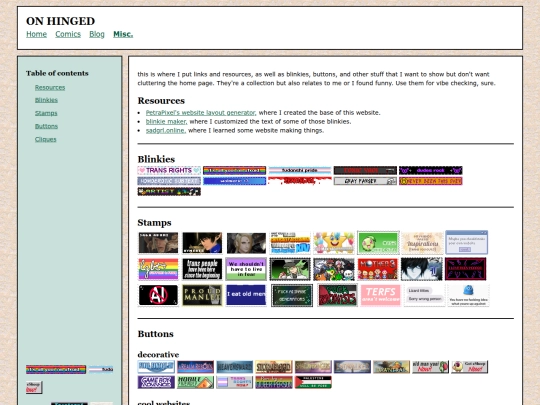
Task: Jump to Blinkies in table of contents
Action: tap(46, 100)
